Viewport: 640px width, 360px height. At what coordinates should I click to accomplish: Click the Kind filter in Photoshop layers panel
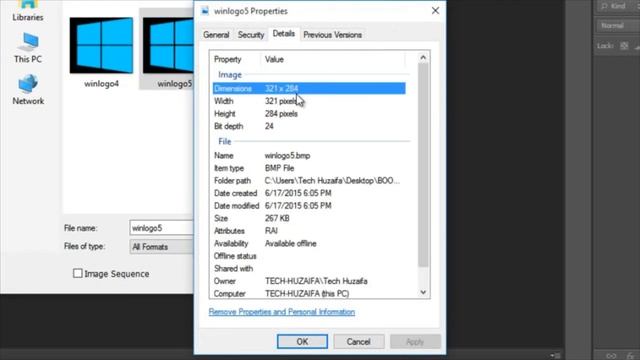tap(618, 6)
